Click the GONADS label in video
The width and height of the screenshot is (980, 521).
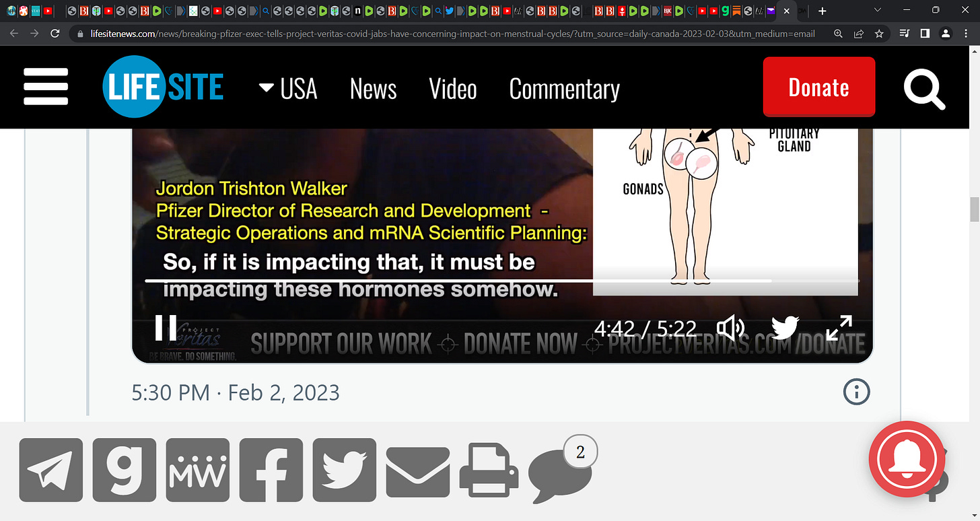pos(643,189)
